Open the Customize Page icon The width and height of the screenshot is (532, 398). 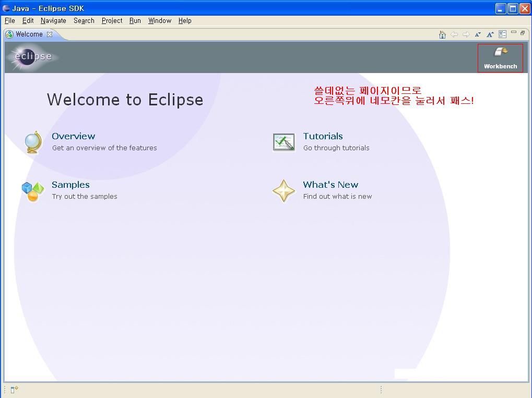pyautogui.click(x=502, y=34)
